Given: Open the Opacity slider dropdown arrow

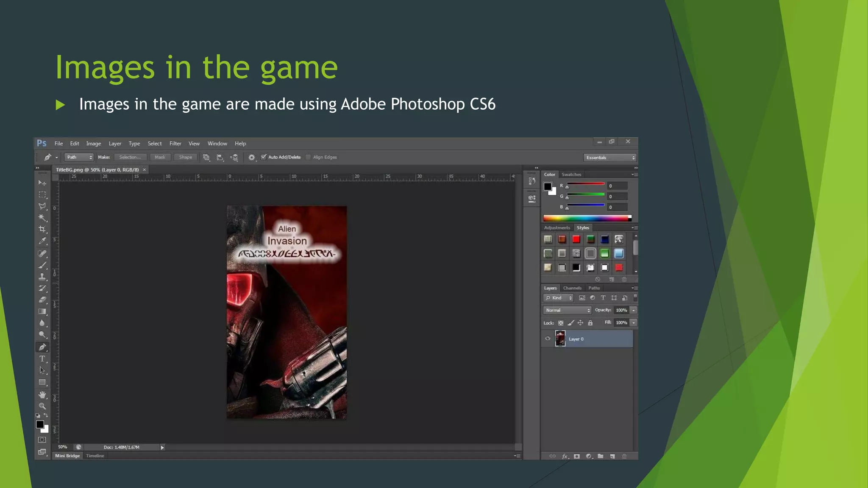Looking at the screenshot, I should 634,310.
